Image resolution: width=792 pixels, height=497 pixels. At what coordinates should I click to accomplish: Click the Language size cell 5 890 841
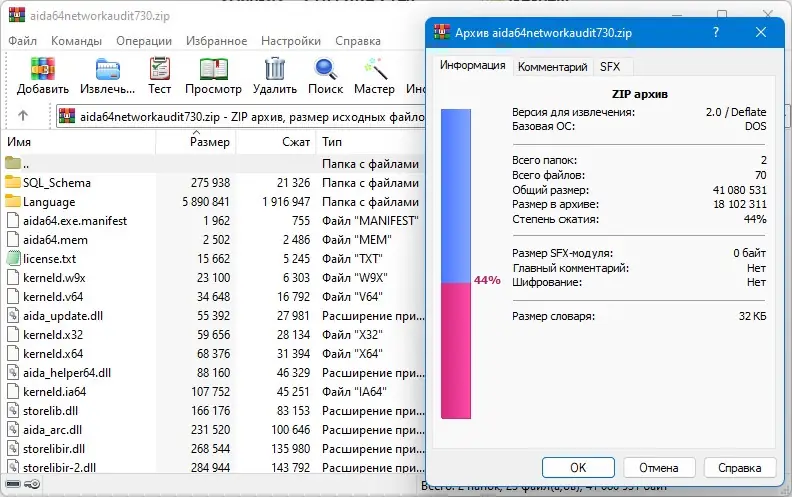206,202
